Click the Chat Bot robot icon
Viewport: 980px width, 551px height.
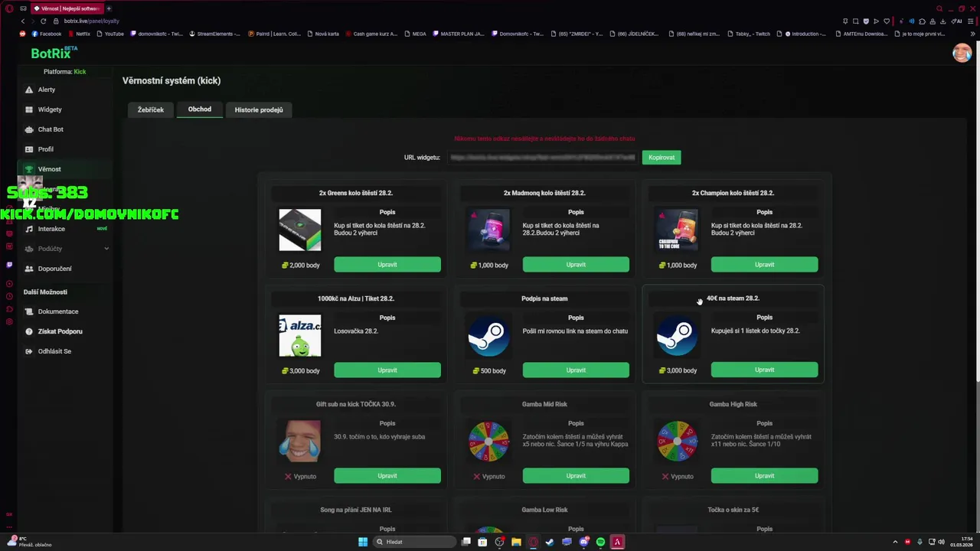29,129
